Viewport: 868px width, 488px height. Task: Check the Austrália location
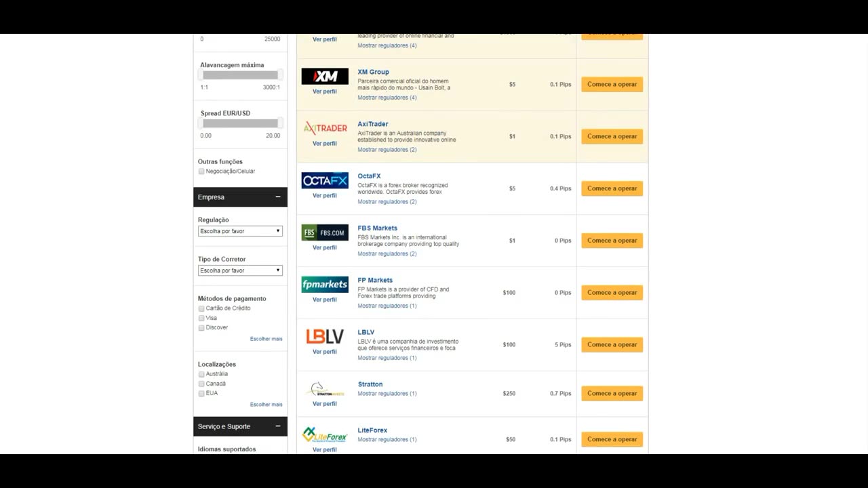pyautogui.click(x=201, y=374)
